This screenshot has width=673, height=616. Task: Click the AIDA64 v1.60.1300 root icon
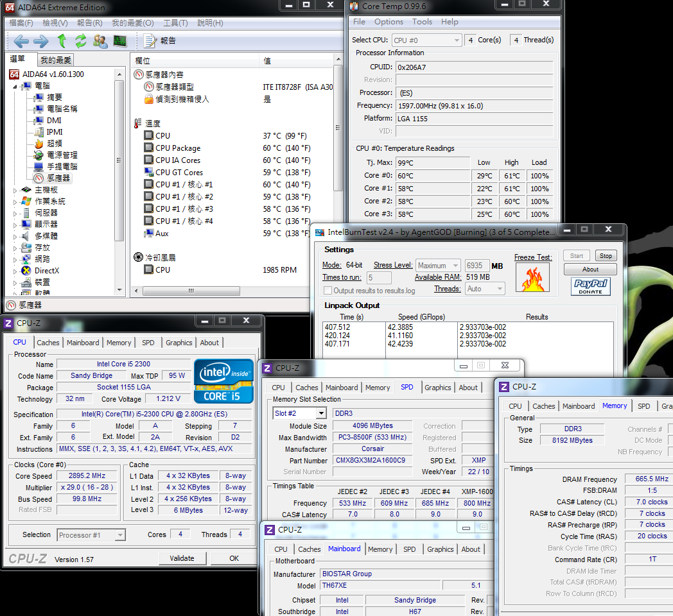pos(14,74)
